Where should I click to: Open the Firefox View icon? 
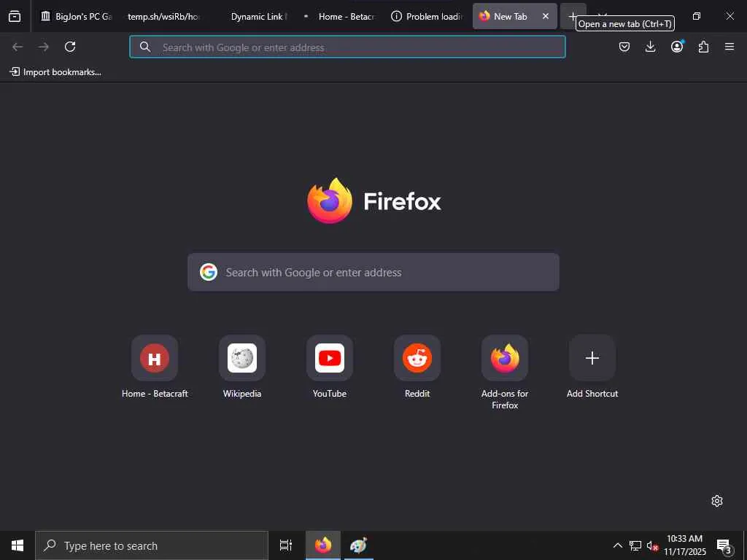[15, 16]
